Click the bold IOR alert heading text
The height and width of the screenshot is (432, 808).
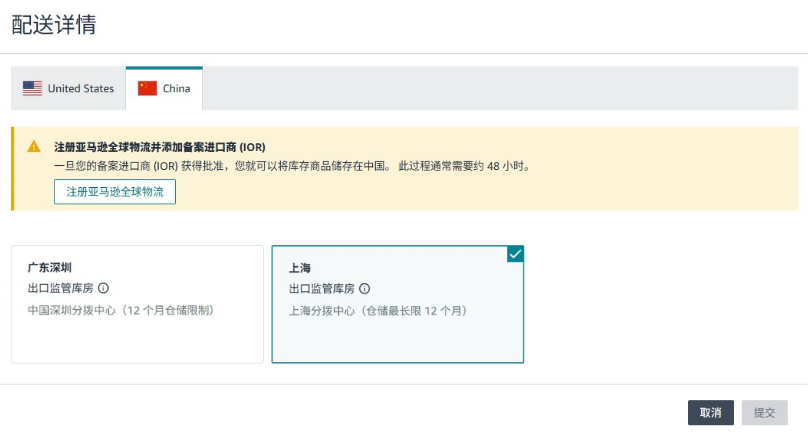tap(160, 147)
